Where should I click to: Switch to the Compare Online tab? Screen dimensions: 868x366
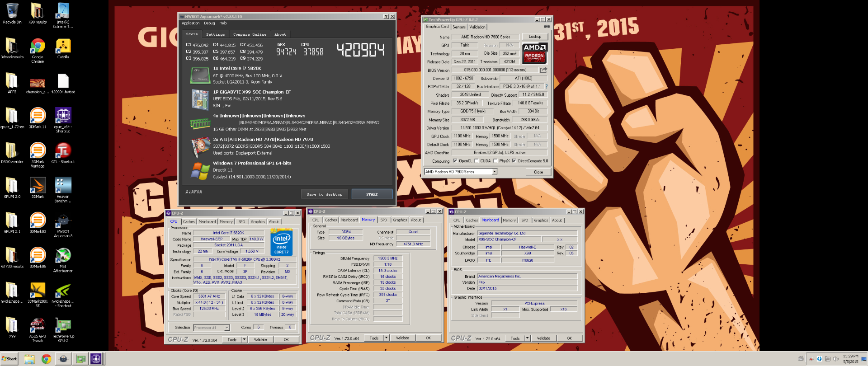point(250,34)
